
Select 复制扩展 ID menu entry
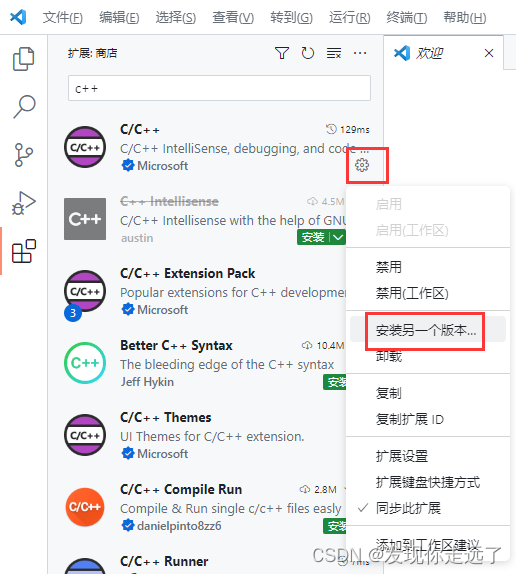(428, 419)
